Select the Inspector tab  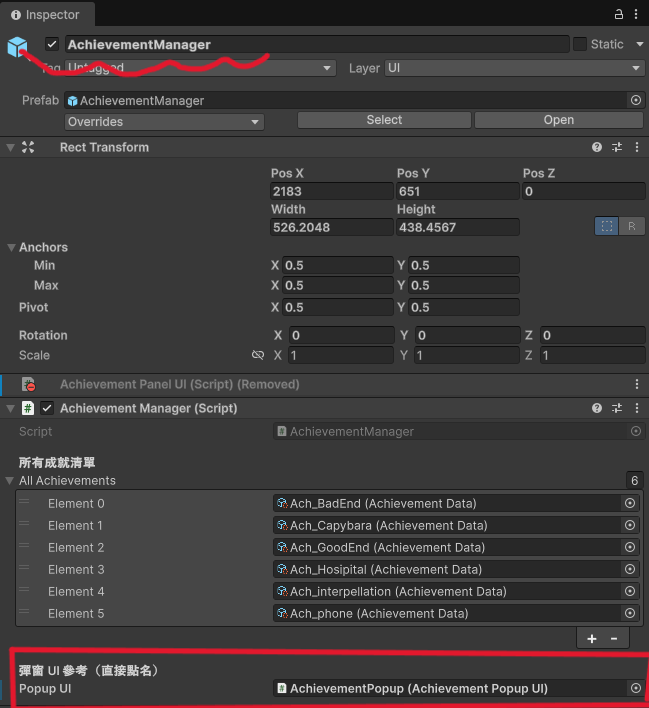(46, 14)
